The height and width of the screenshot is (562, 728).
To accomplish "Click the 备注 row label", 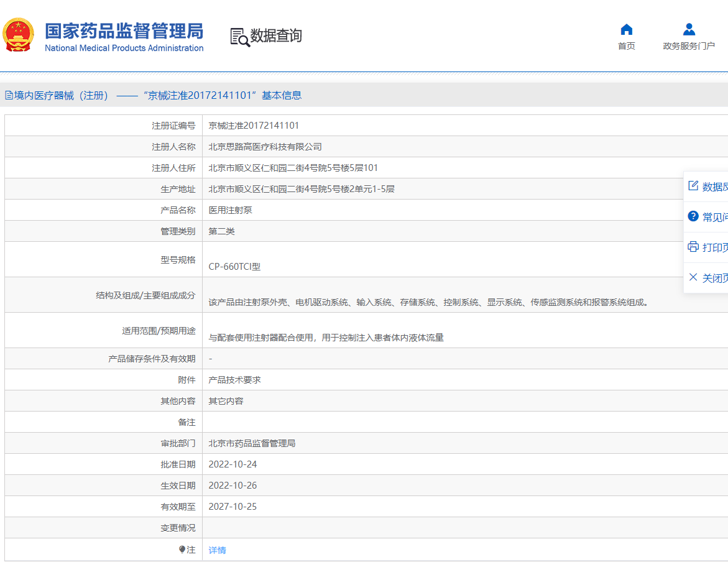I will [187, 422].
